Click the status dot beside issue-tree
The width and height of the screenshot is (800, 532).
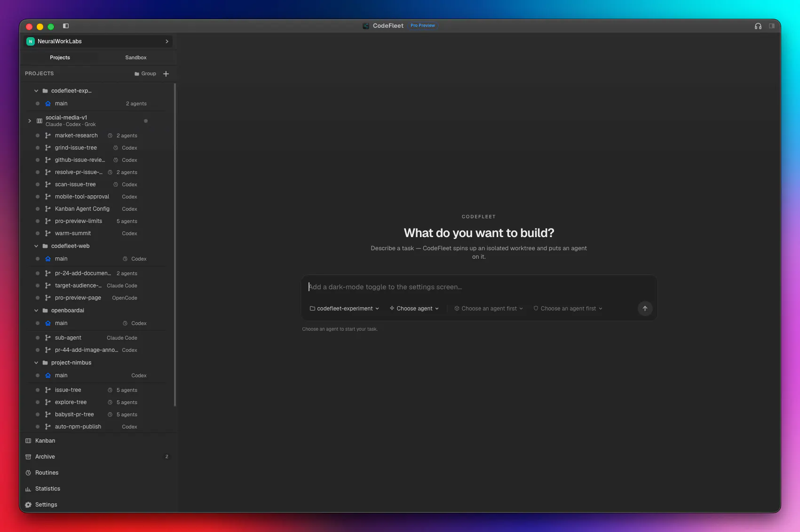pos(38,390)
